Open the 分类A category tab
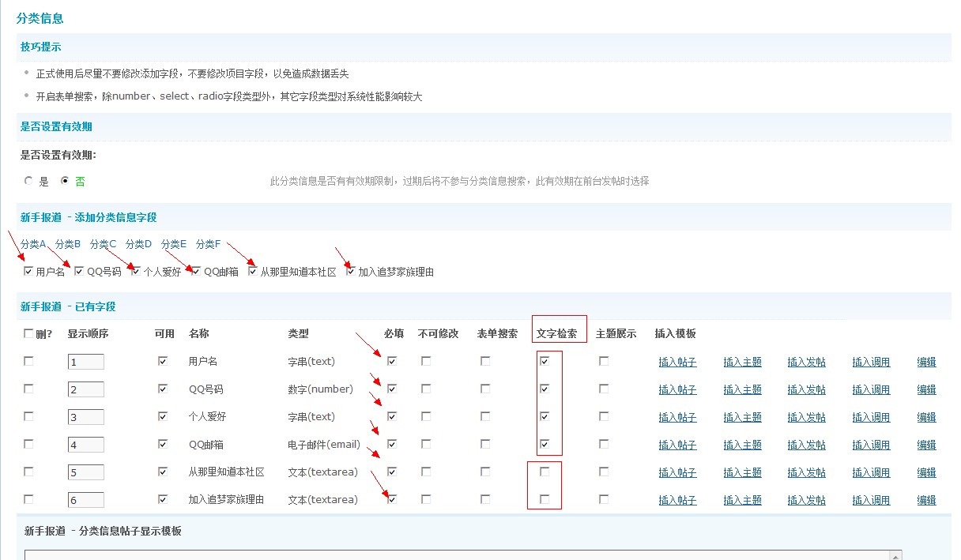The image size is (961, 560). (x=33, y=244)
